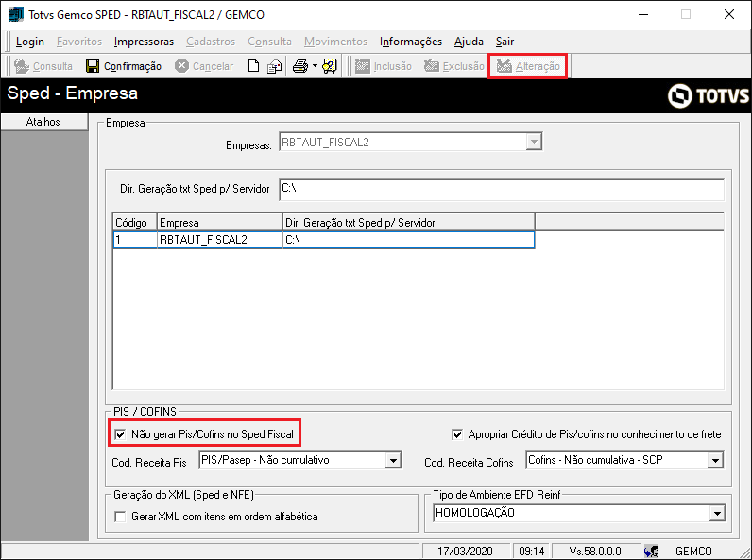Click the status bar connection icon
The width and height of the screenshot is (752, 560).
pos(651,552)
